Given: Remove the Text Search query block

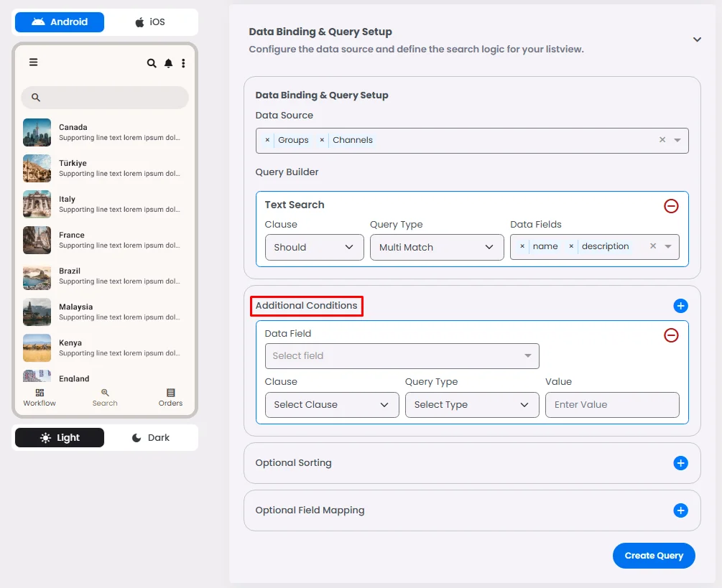Looking at the screenshot, I should (x=670, y=206).
